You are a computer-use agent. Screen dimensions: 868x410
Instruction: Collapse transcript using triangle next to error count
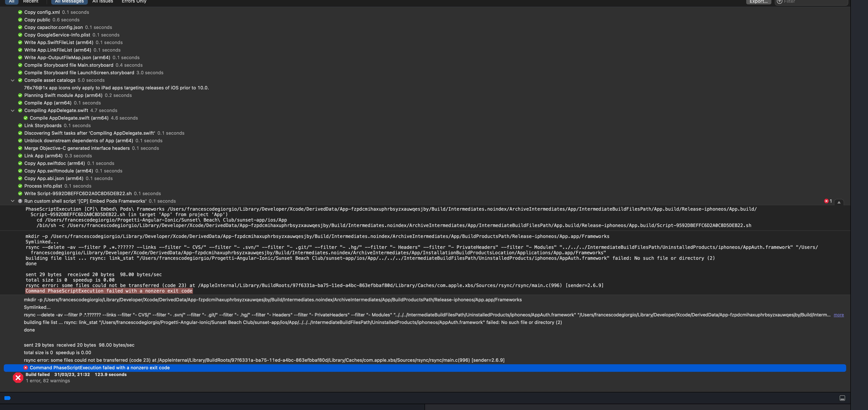[x=839, y=202]
